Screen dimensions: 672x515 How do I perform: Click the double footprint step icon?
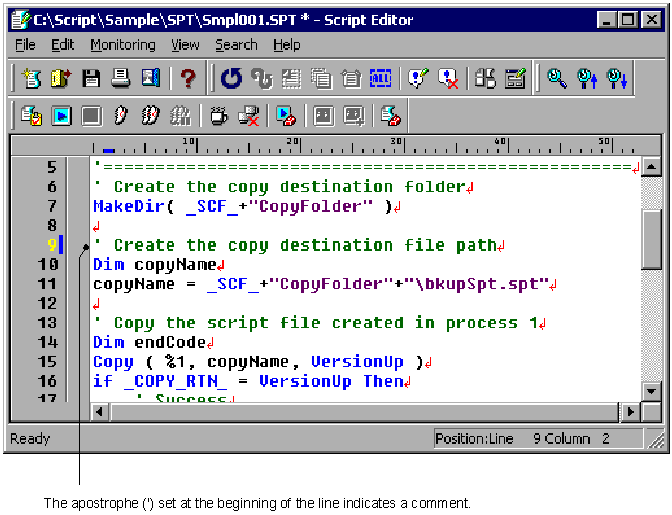(150, 116)
